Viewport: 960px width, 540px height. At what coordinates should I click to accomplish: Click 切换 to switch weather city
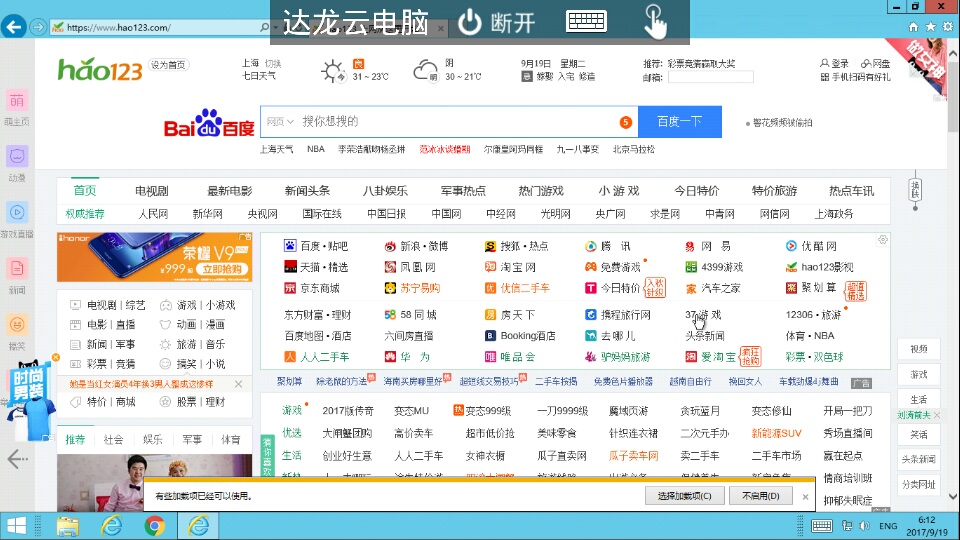pyautogui.click(x=272, y=63)
